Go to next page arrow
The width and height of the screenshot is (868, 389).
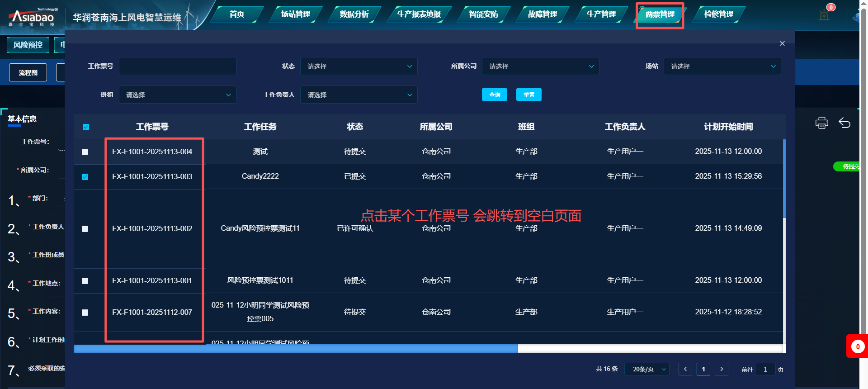point(722,369)
